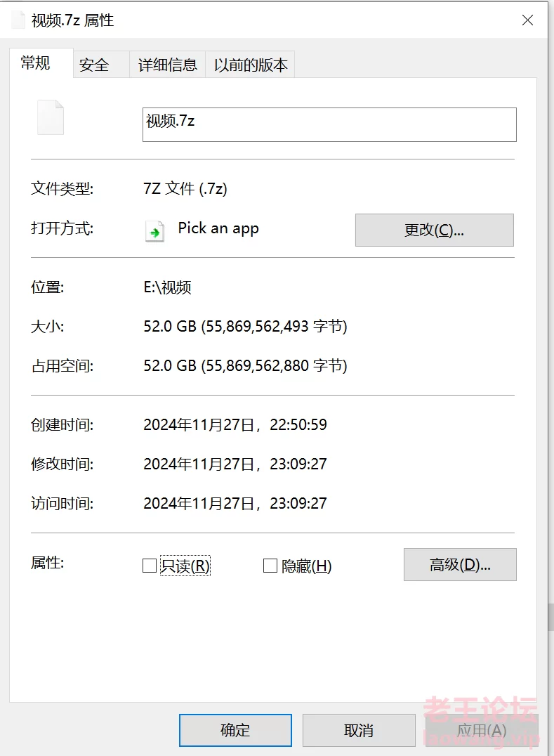Click the 创建时间 value ending 22:50:59

click(235, 425)
